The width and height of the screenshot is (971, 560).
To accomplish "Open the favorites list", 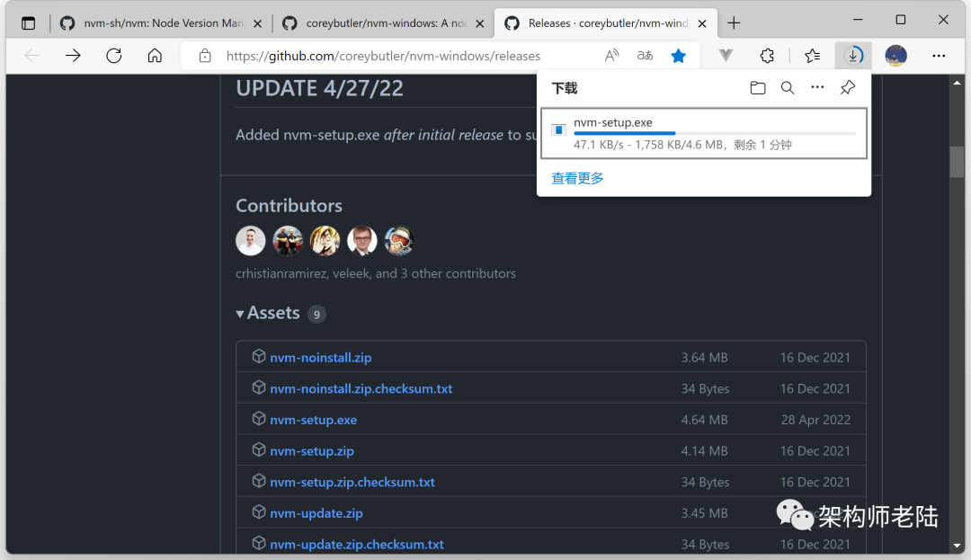I will pos(813,56).
